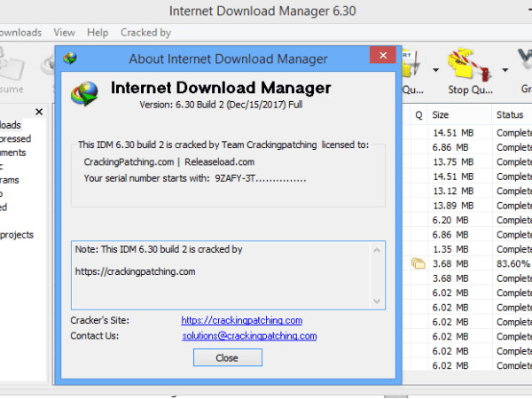Open the crackingpatching.com Cracker's Site link
The image size is (532, 399).
[241, 320]
